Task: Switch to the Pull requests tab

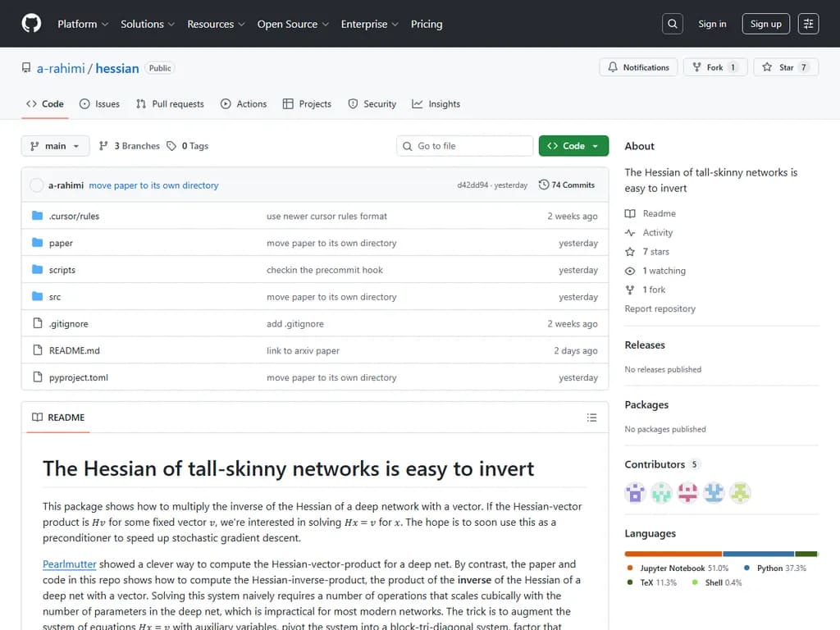Action: [x=170, y=104]
